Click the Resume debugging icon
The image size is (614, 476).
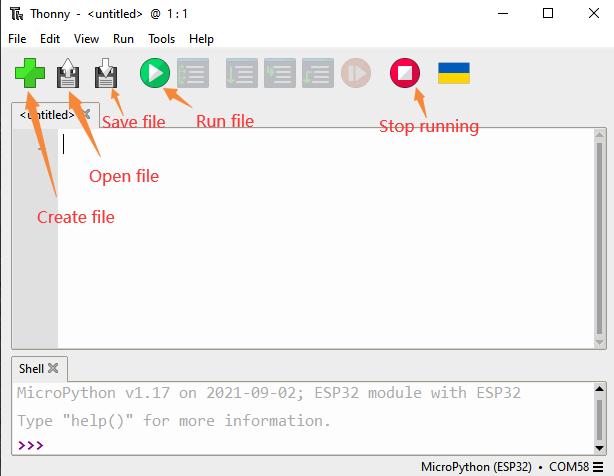click(356, 73)
